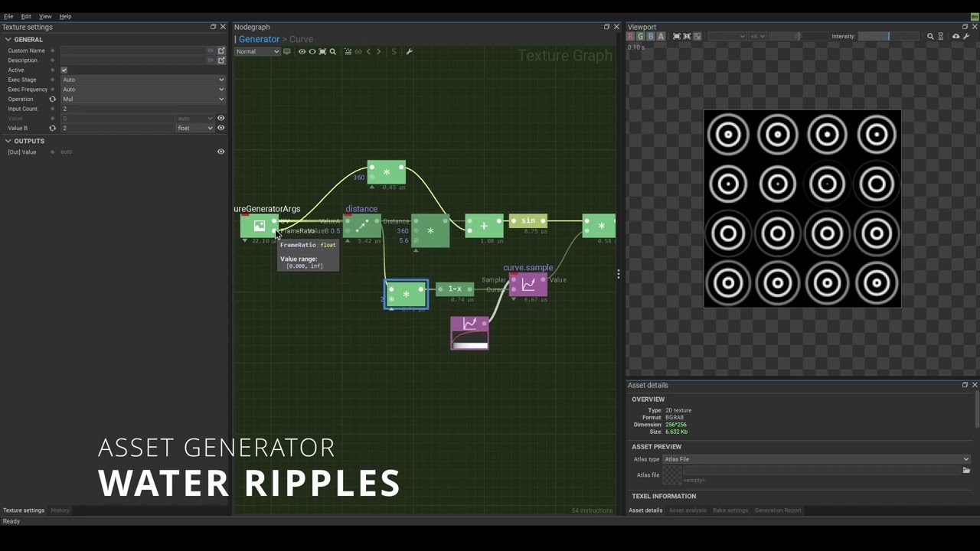980x551 pixels.
Task: Open the wrench settings in Nodegraph toolbar
Action: [x=409, y=52]
